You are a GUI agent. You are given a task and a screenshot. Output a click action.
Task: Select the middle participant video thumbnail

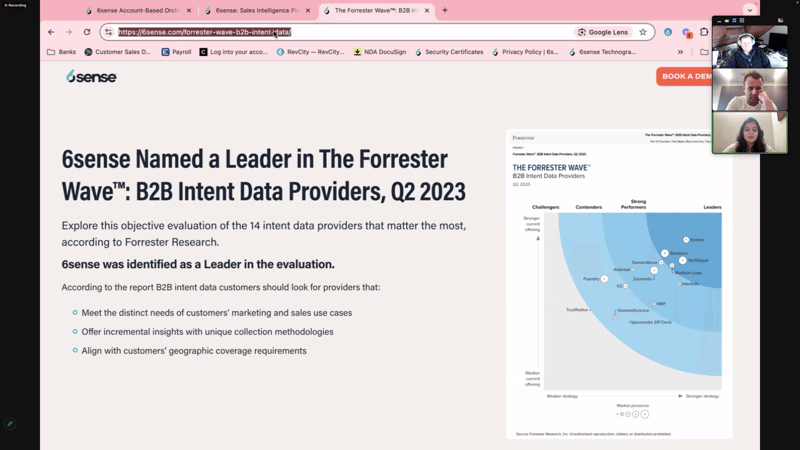[x=749, y=90]
